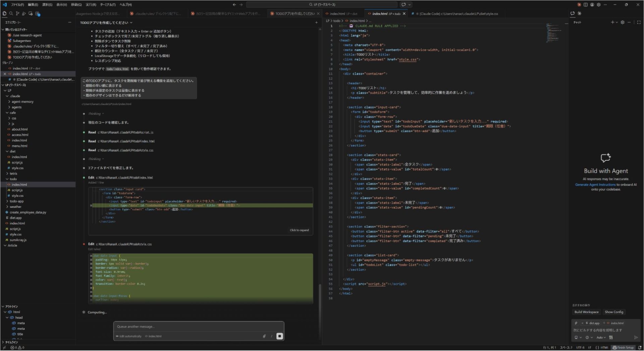The height and width of the screenshot is (351, 644).
Task: Collapse the todo folder in Explorer
Action: point(13,179)
